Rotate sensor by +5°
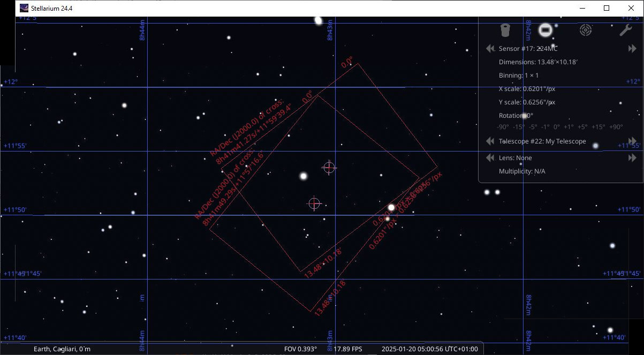The width and height of the screenshot is (644, 355). point(581,127)
